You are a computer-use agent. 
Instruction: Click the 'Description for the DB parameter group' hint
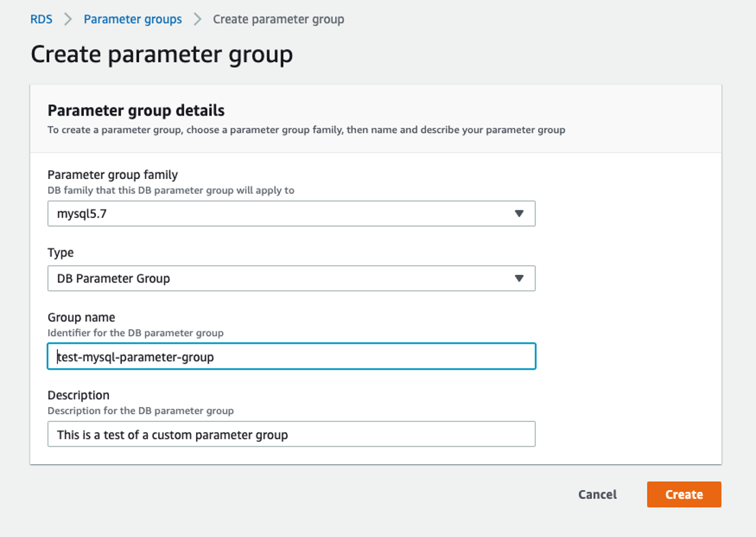[x=140, y=411]
